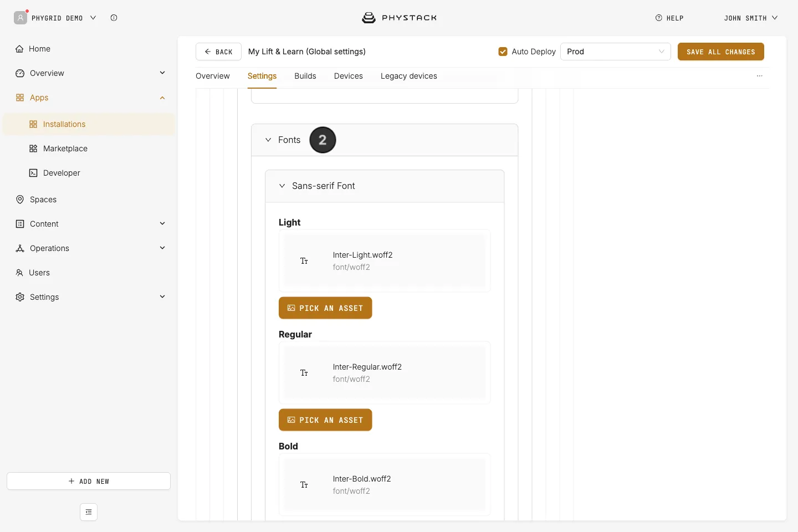
Task: Click the Settings gear icon in sidebar
Action: [20, 297]
